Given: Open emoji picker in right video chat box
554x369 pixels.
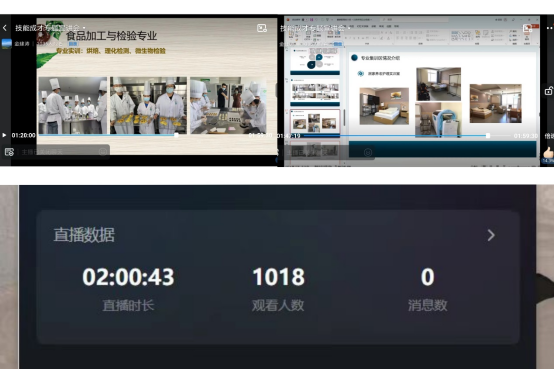Looking at the screenshot, I should click(368, 152).
